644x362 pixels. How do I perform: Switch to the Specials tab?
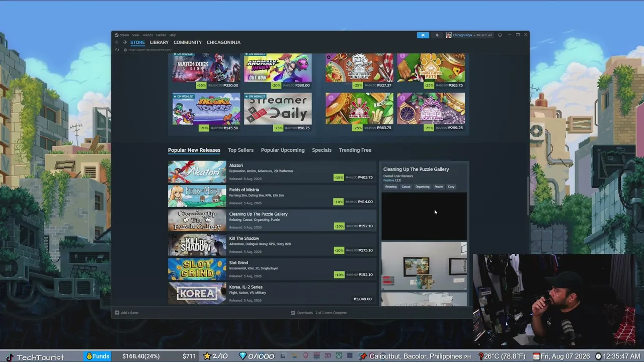tap(321, 150)
